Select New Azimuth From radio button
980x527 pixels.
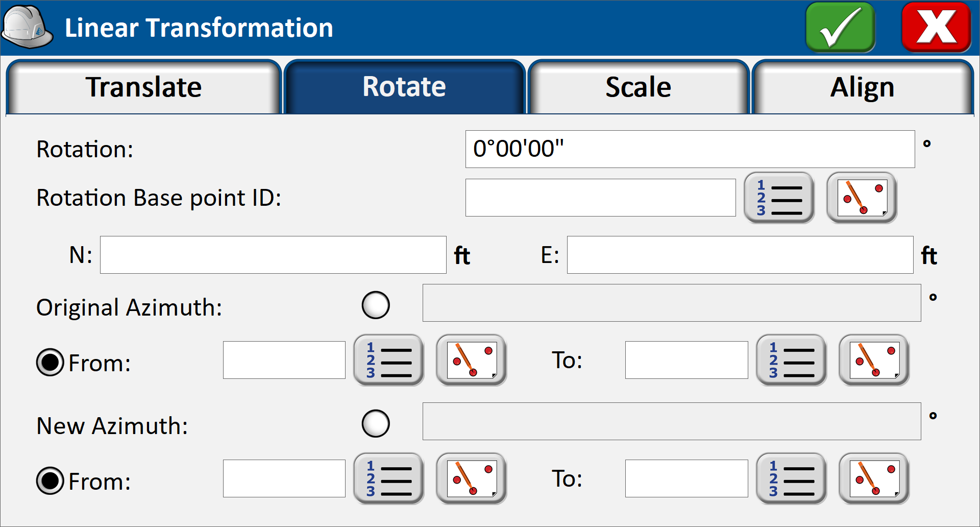click(50, 481)
